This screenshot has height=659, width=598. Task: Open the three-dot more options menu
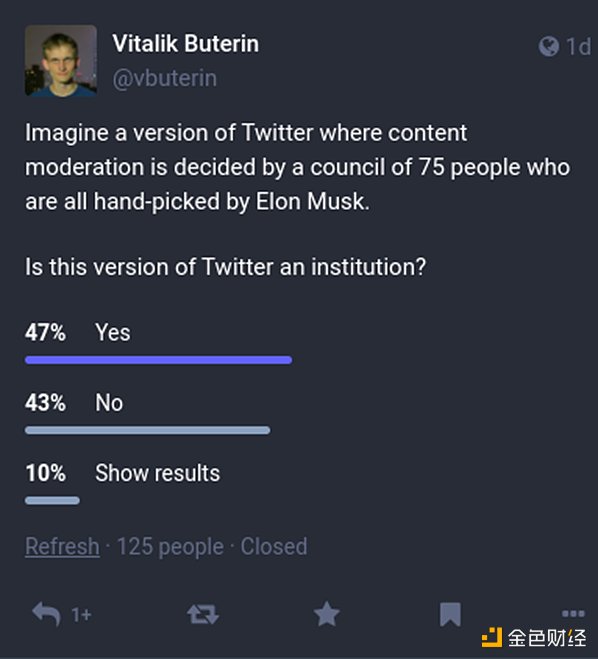573,614
